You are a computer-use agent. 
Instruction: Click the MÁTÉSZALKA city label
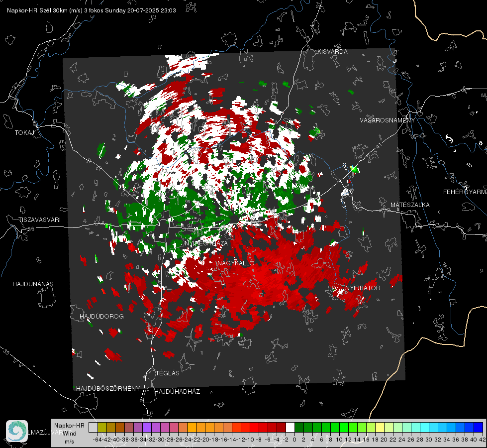[x=410, y=205]
